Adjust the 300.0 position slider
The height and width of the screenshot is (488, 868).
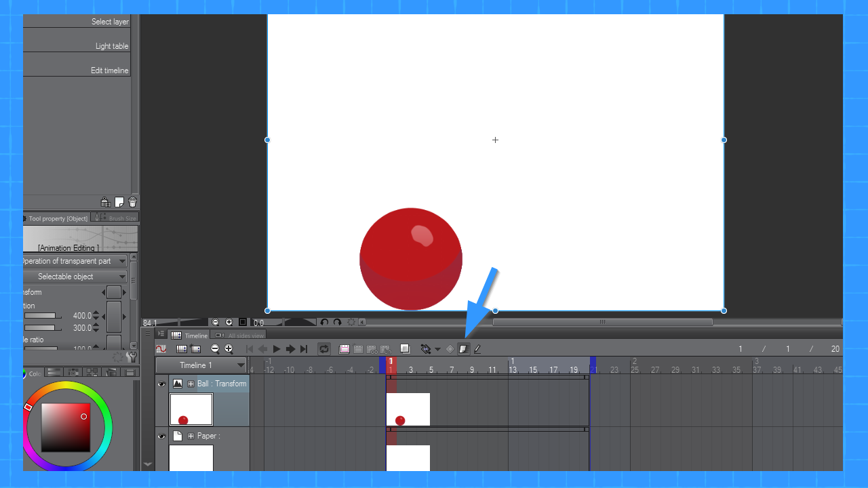click(x=43, y=328)
